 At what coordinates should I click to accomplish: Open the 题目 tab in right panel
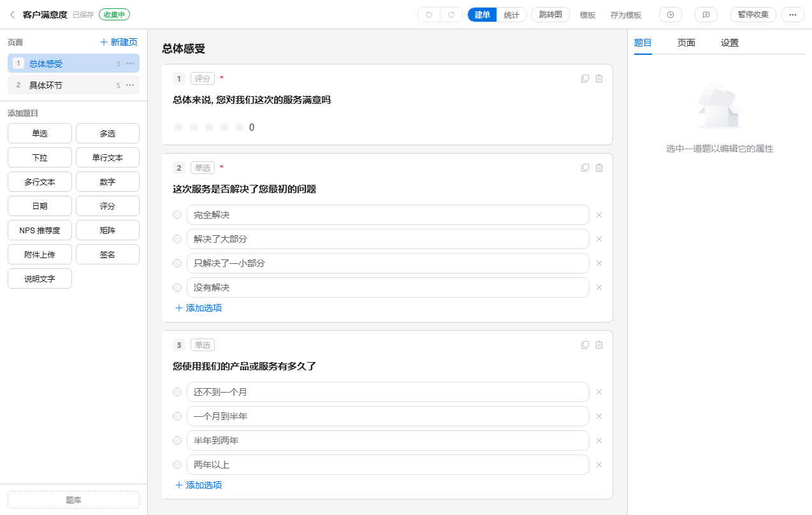point(643,43)
